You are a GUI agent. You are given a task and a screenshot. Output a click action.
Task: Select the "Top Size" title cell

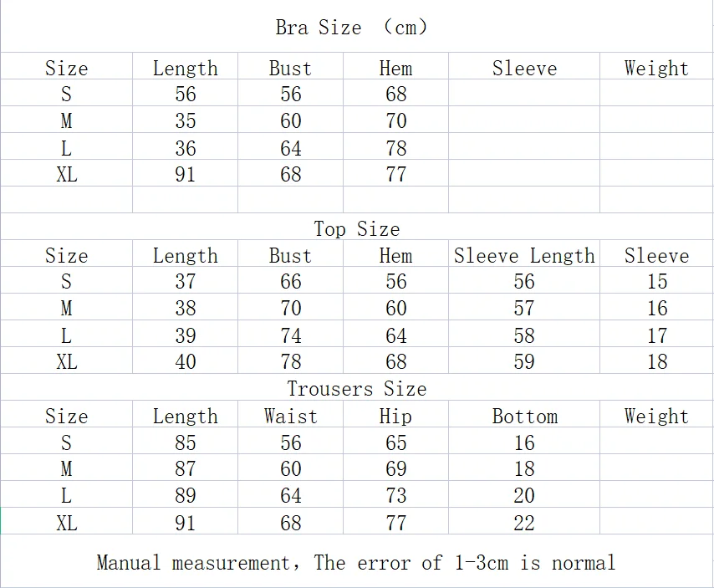(357, 228)
